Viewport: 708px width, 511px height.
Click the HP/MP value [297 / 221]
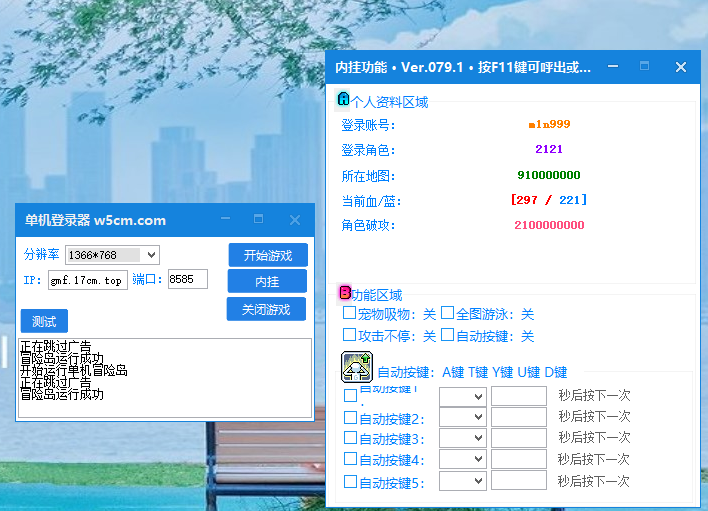point(549,200)
